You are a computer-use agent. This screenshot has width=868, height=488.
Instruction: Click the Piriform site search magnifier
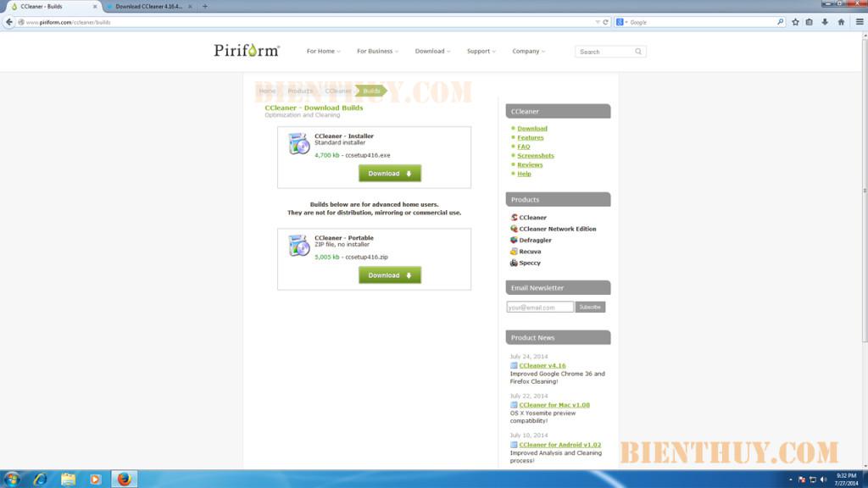tap(638, 52)
